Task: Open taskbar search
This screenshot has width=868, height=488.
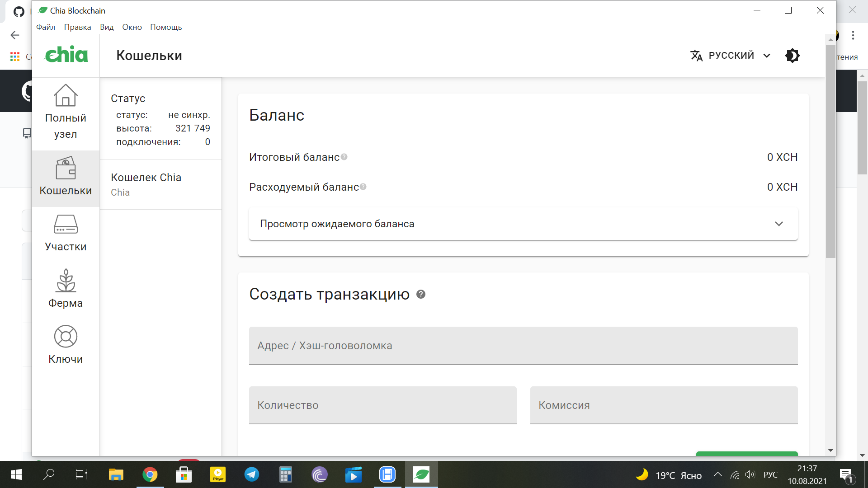Action: click(x=49, y=474)
